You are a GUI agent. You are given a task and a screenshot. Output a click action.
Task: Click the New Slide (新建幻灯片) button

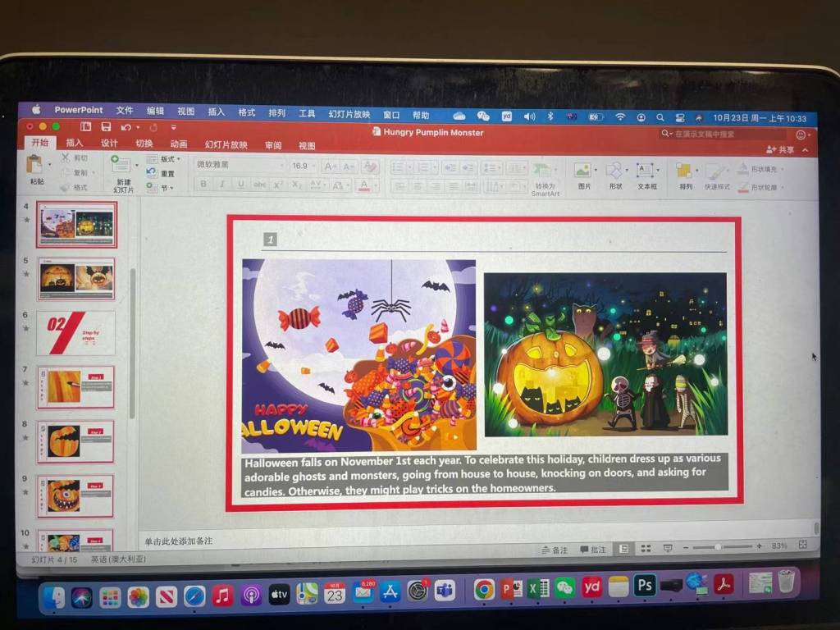pos(122,174)
